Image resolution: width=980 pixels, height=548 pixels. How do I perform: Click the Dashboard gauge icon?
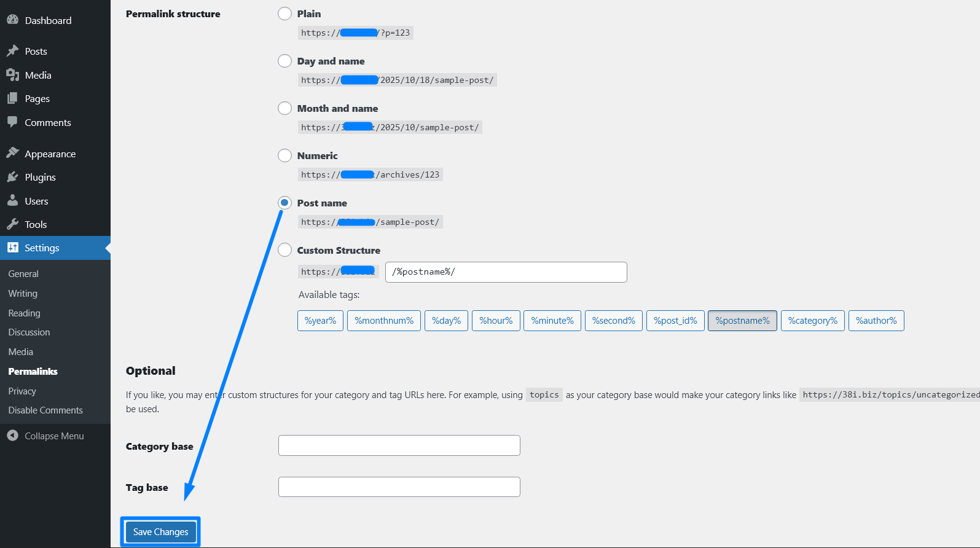(12, 20)
